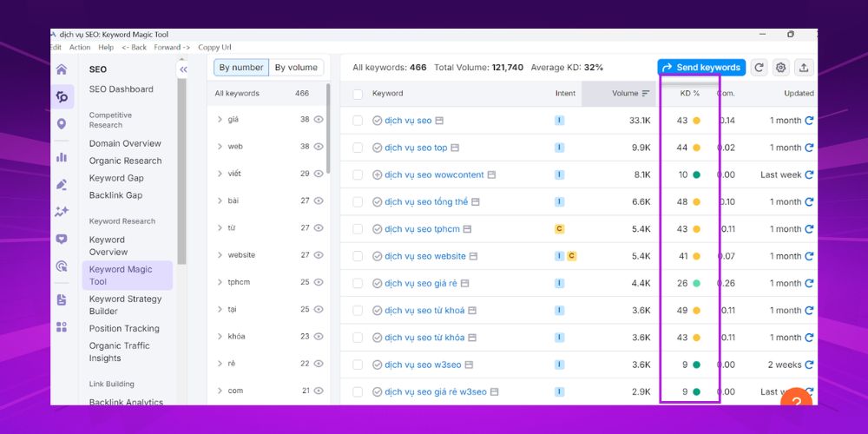Open the target click advertising icon
The height and width of the screenshot is (434, 868).
[62, 266]
